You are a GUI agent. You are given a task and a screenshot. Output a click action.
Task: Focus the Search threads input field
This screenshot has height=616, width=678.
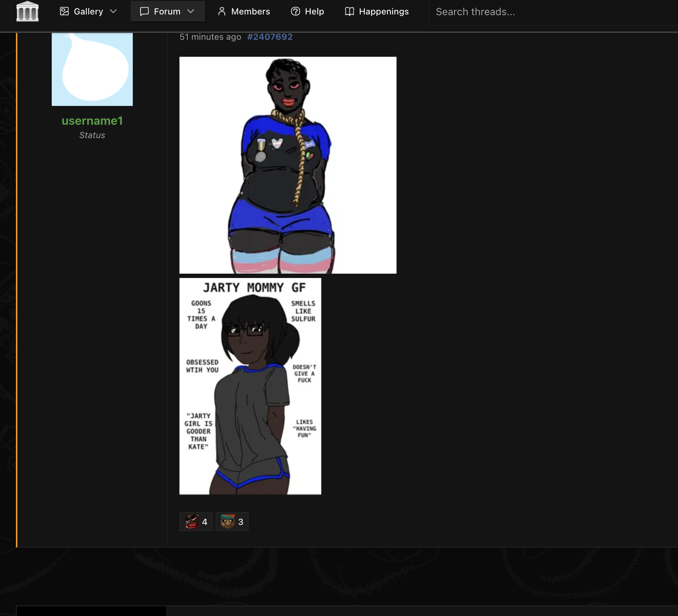[x=554, y=12]
